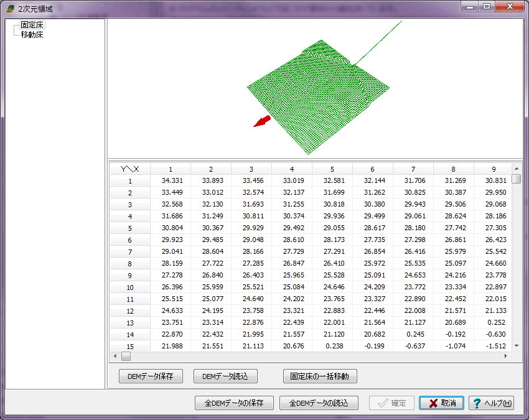Viewport: 529px width, 420px height.
Task: Click cell with value 29.041
Action: pyautogui.click(x=172, y=251)
